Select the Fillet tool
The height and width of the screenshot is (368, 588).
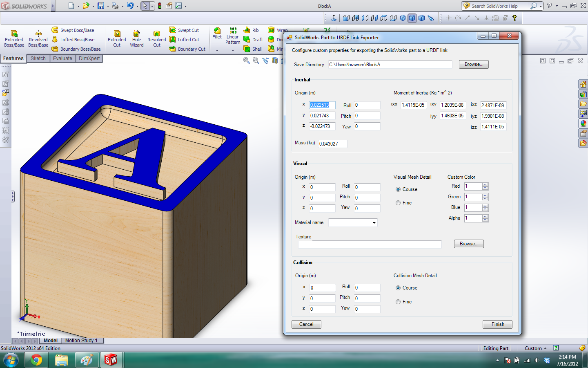217,31
